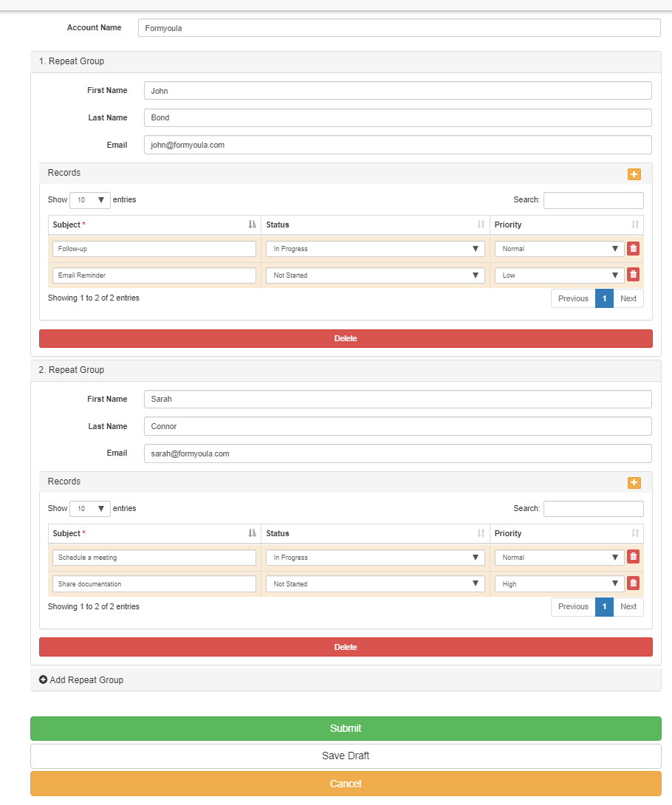Delete the Schedule a meeting record row
Screen dimensions: 672x805
coord(633,557)
